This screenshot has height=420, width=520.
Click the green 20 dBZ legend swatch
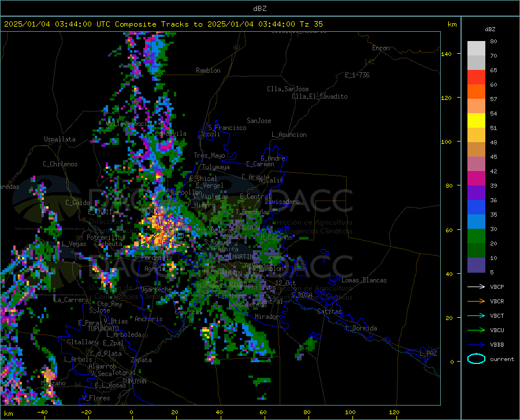click(x=476, y=236)
